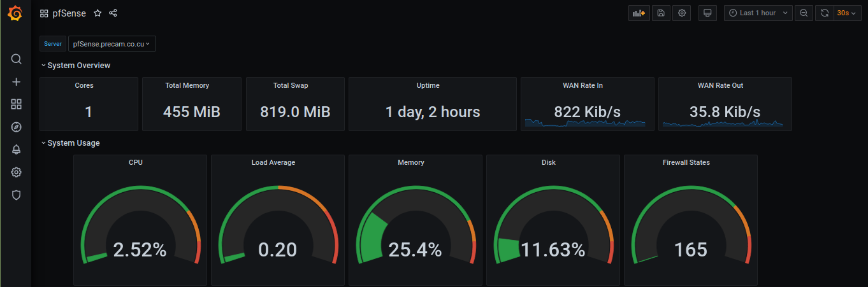Cycle view mode with monitor icon
Image resolution: width=868 pixels, height=287 pixels.
707,13
